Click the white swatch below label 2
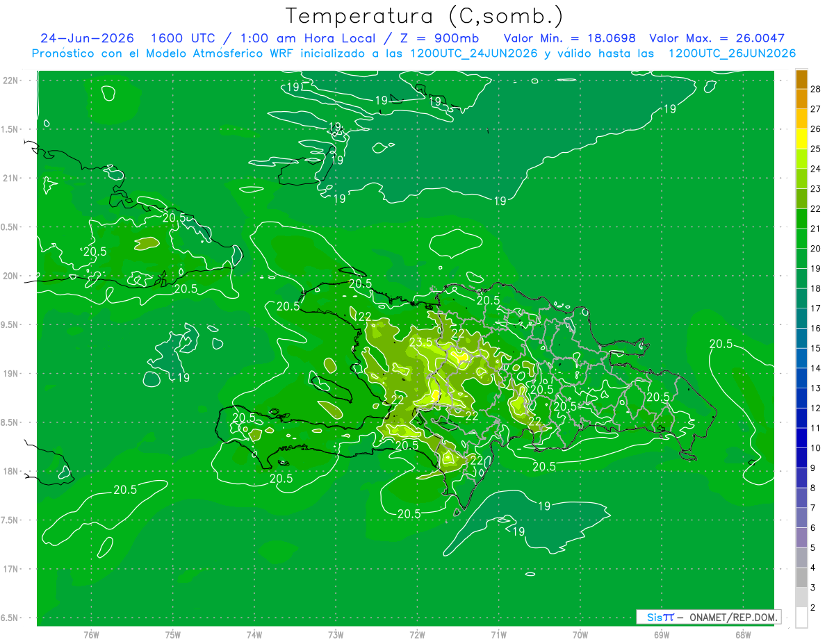Image resolution: width=834 pixels, height=644 pixels. click(801, 618)
